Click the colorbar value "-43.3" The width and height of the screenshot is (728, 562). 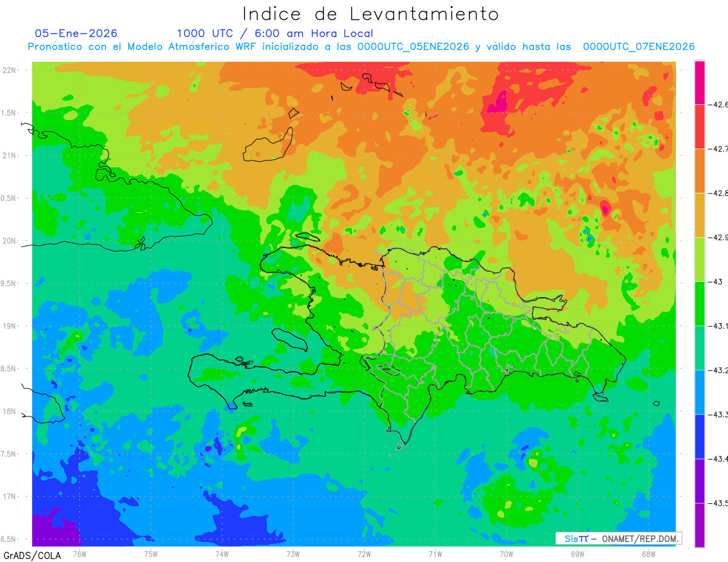[x=718, y=414]
